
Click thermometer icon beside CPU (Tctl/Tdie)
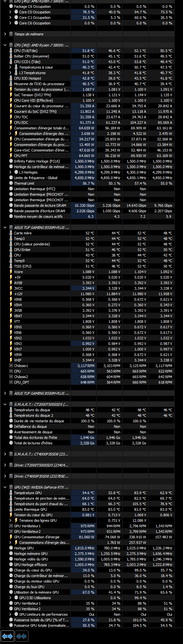11,51
